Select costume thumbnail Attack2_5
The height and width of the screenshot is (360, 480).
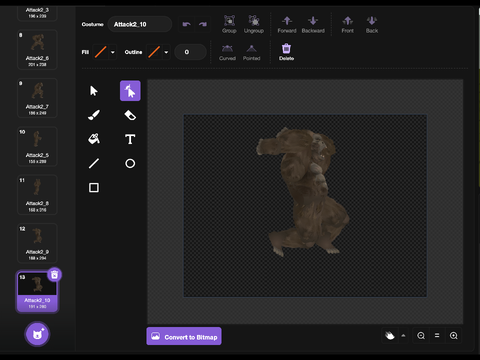click(37, 146)
